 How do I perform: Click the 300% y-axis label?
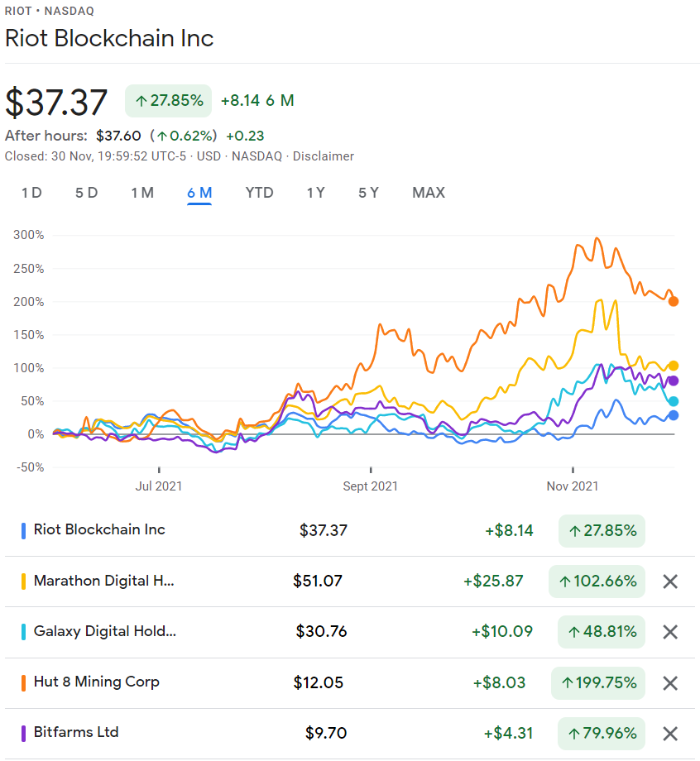tap(29, 235)
